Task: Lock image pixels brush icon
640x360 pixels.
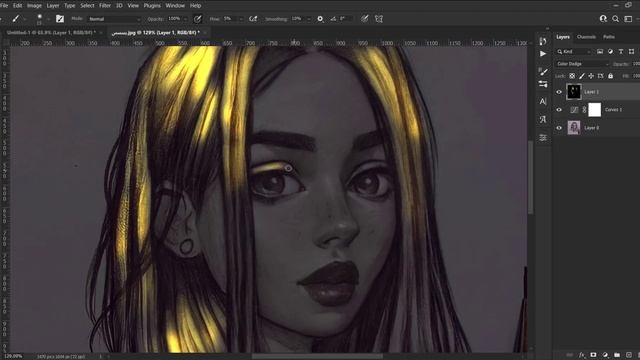Action: pyautogui.click(x=582, y=76)
